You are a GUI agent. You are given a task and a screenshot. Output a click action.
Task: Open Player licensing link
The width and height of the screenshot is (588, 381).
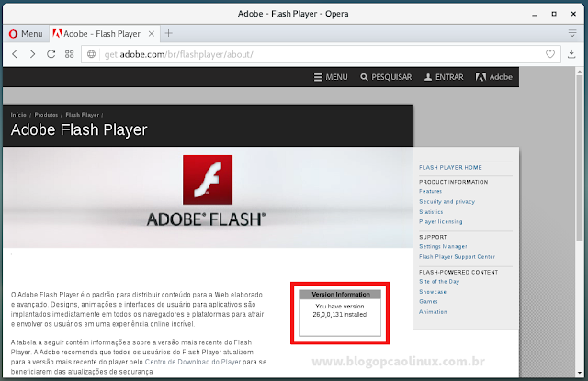[x=441, y=222]
